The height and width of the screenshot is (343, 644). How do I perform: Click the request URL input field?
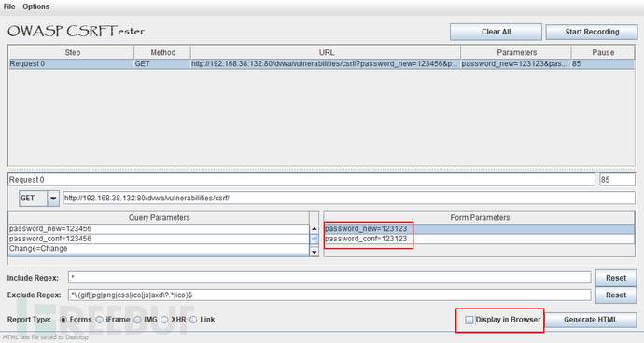(x=349, y=199)
